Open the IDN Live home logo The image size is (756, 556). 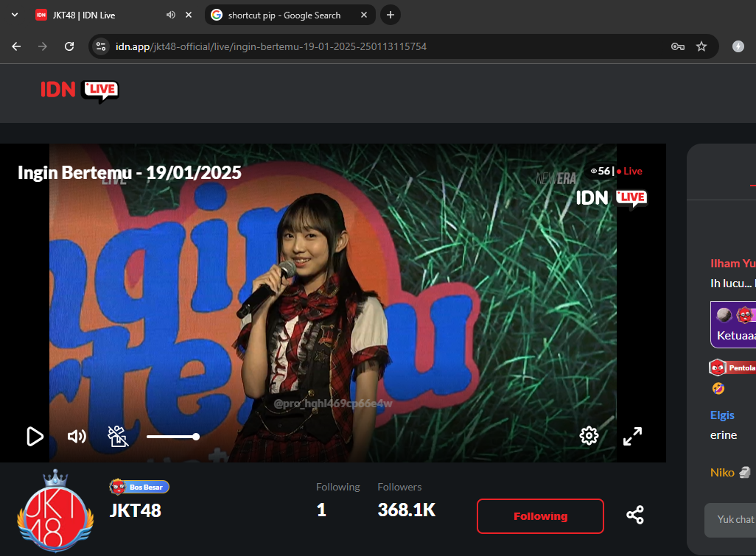[80, 91]
